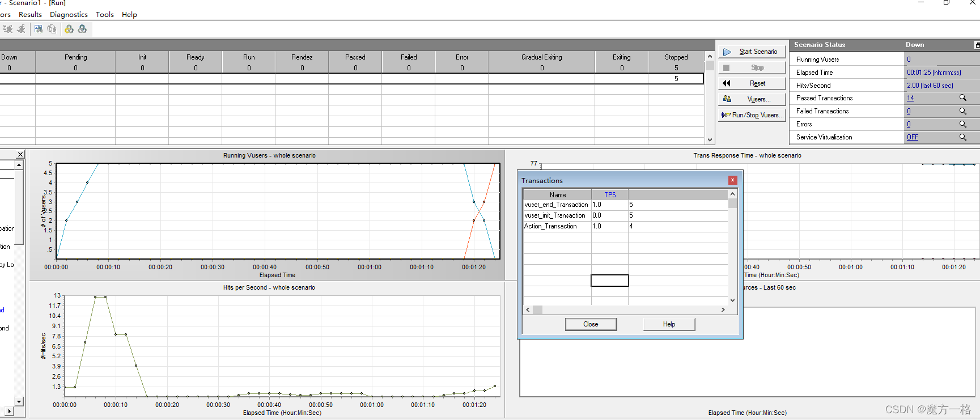The image size is (980, 420).
Task: Open the Help menu
Action: point(129,15)
